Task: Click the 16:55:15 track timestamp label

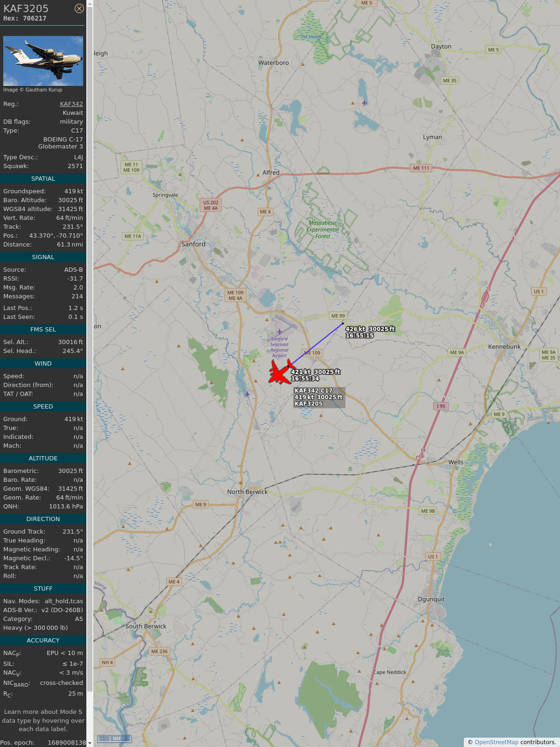Action: click(x=359, y=336)
